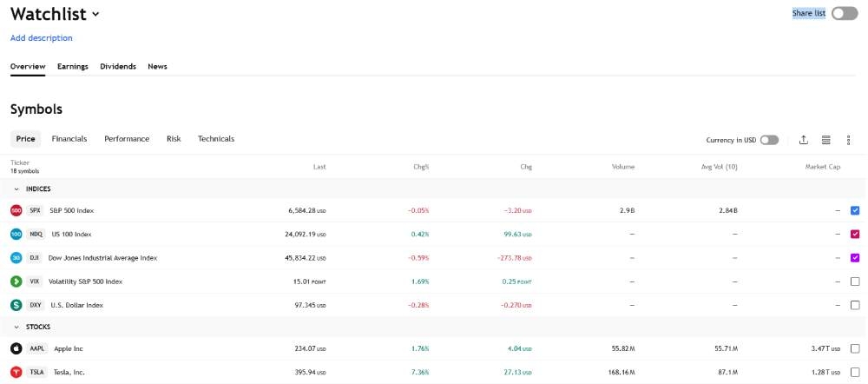Open the Watchlist title dropdown
Viewport: 868px width, 384px height.
coord(95,14)
